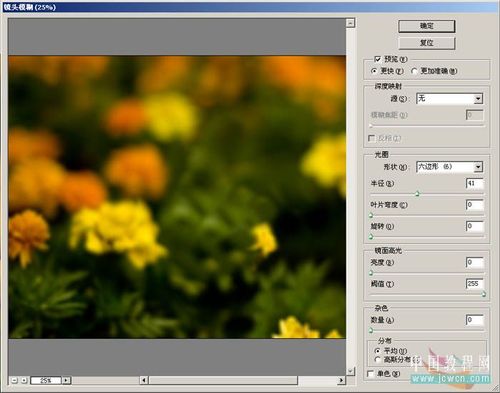Image resolution: width=500 pixels, height=393 pixels.
Task: Open the 25% zoom level popup arrow
Action: click(66, 380)
